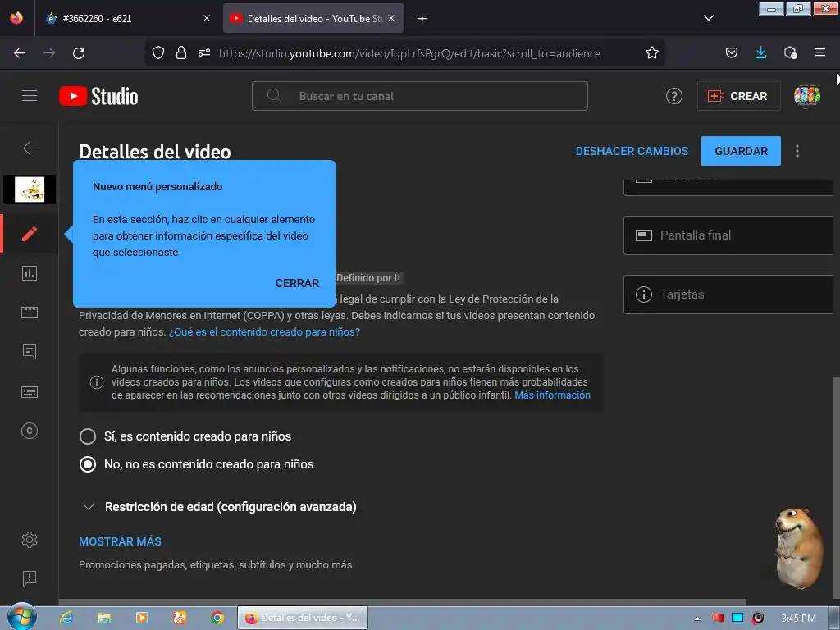This screenshot has height=630, width=840.
Task: Launch Internet Explorer from the taskbar
Action: click(x=66, y=618)
